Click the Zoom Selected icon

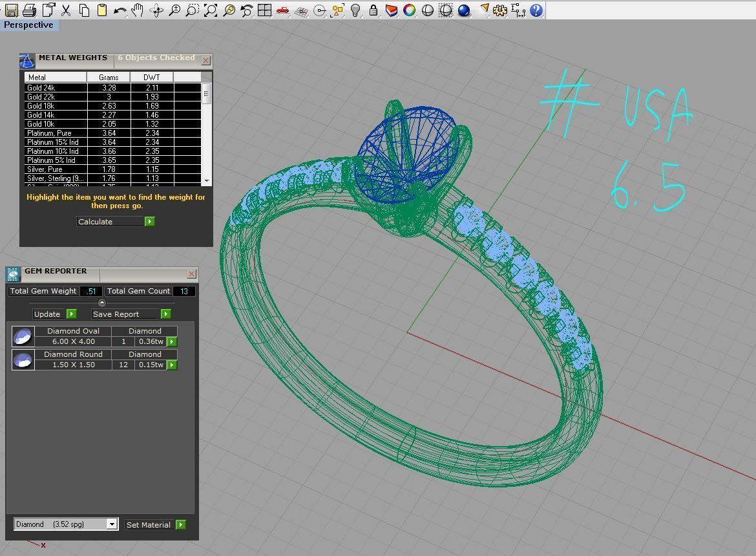(x=229, y=10)
